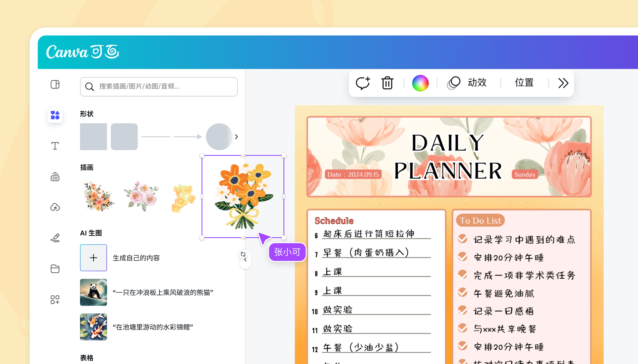
Task: Click the 表格 section heading
Action: [x=86, y=358]
